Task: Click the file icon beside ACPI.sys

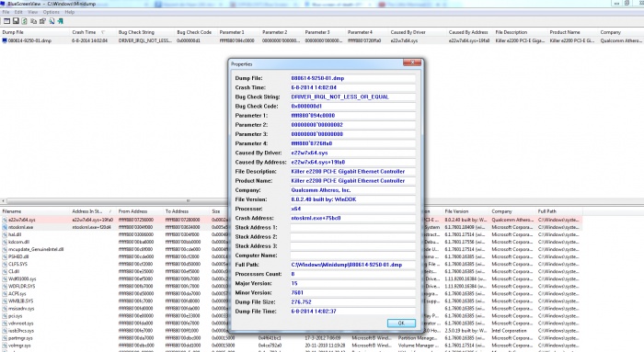Action: [5, 294]
